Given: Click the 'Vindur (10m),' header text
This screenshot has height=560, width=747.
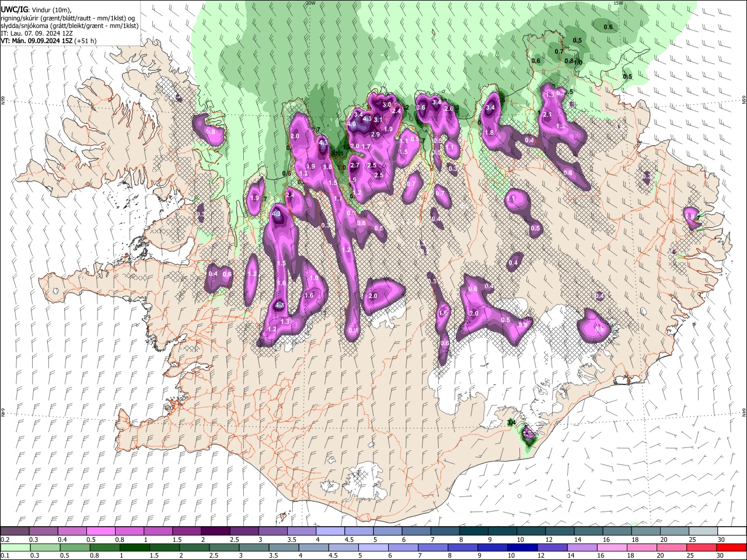Looking at the screenshot, I should click(50, 9).
